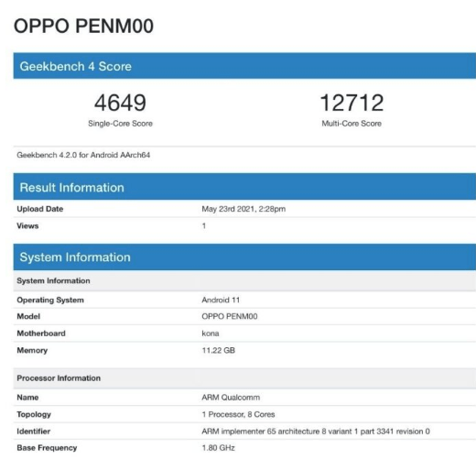Select the Geekbench 4 Score header
This screenshot has height=459, width=476.
pyautogui.click(x=244, y=66)
